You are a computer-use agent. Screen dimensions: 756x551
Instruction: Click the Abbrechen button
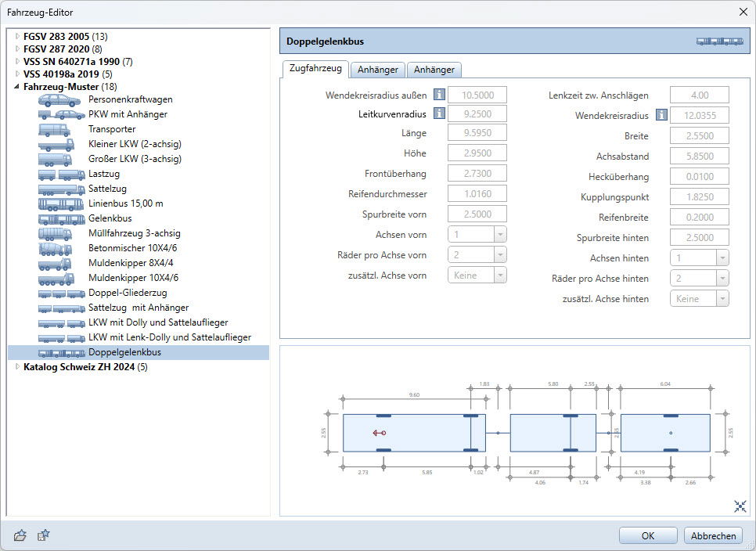point(713,535)
